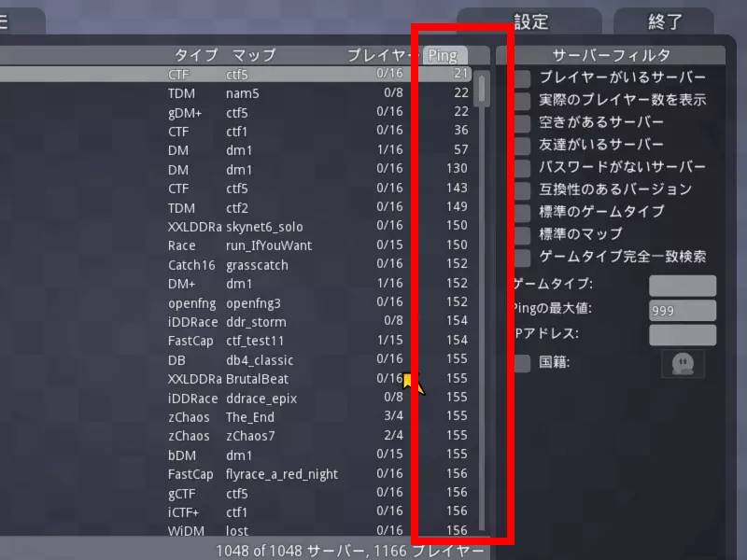Select the DM+ dm1 server row
This screenshot has width=747, height=560.
pyautogui.click(x=236, y=284)
